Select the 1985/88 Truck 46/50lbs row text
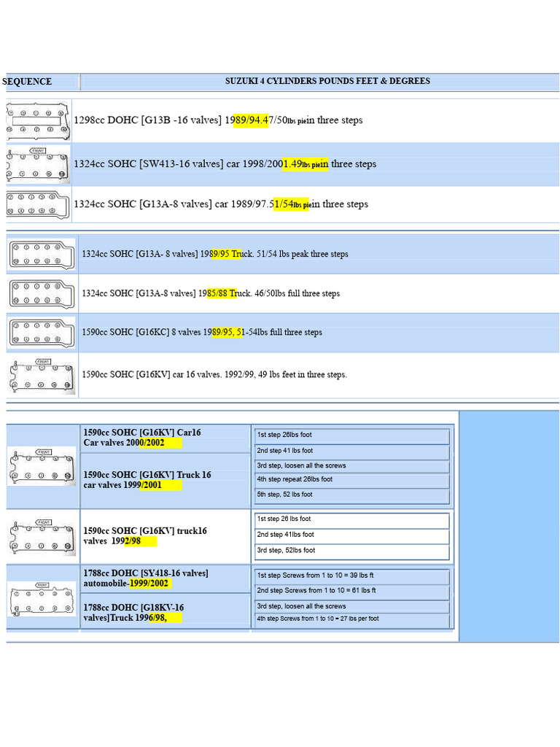This screenshot has width=560, height=747. [x=211, y=293]
